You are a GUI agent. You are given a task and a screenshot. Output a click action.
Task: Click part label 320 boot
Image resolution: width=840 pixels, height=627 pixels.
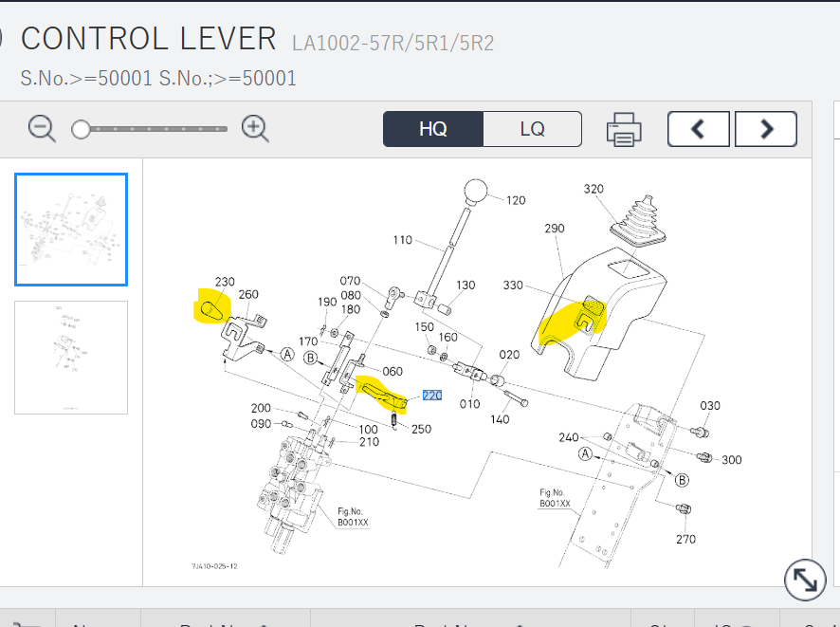coord(593,189)
